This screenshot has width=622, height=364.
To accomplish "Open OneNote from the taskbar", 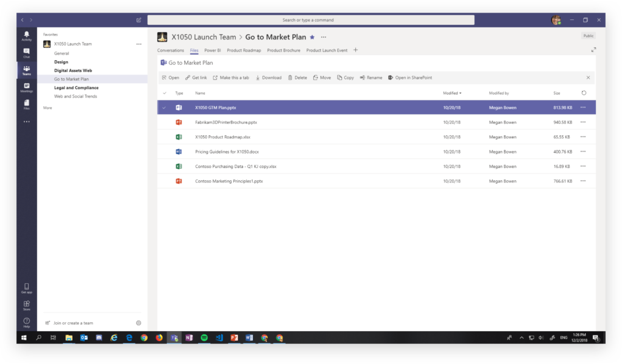I will [x=189, y=338].
